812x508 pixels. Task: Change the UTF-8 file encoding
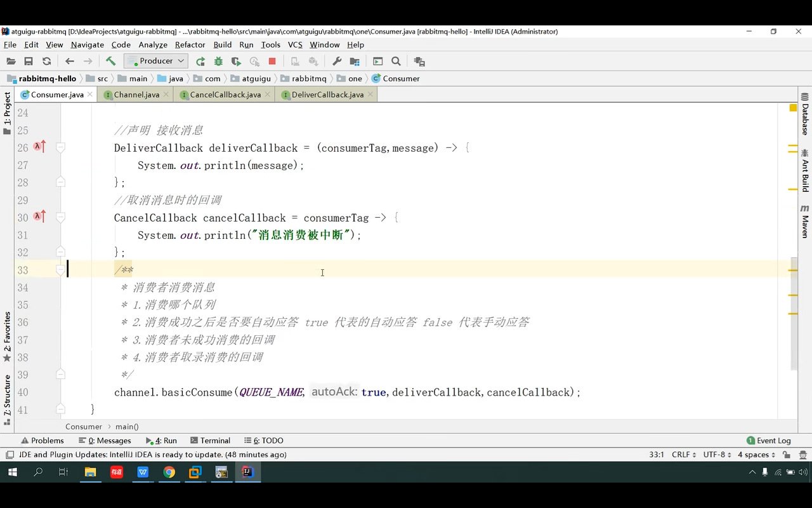coord(717,455)
